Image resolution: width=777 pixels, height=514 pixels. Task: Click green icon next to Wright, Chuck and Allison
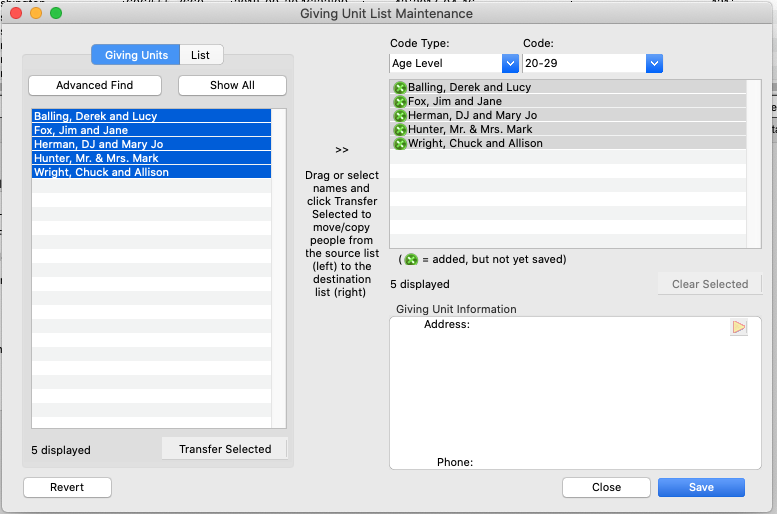point(400,144)
